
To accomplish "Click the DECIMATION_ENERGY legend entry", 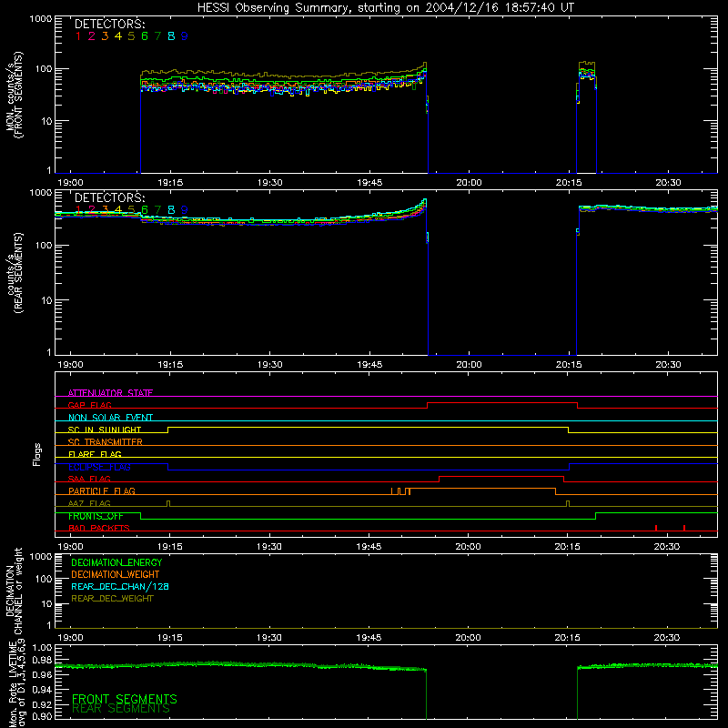I will [116, 562].
